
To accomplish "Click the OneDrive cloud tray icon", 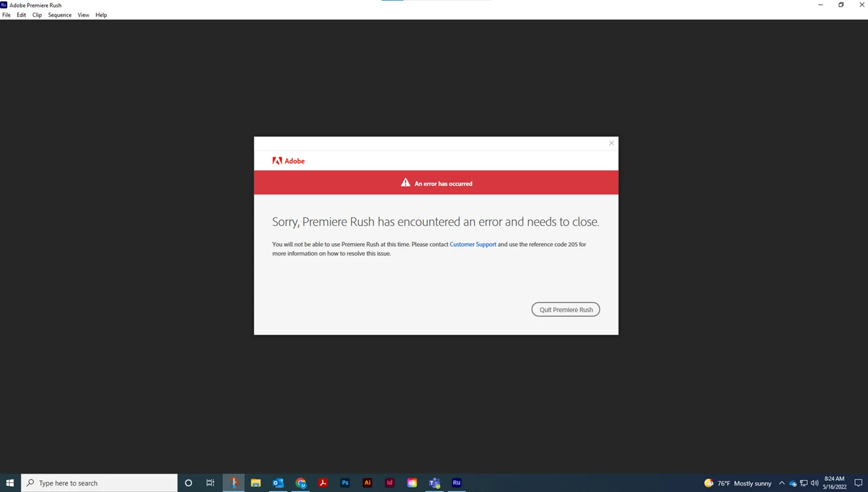I will click(x=793, y=483).
